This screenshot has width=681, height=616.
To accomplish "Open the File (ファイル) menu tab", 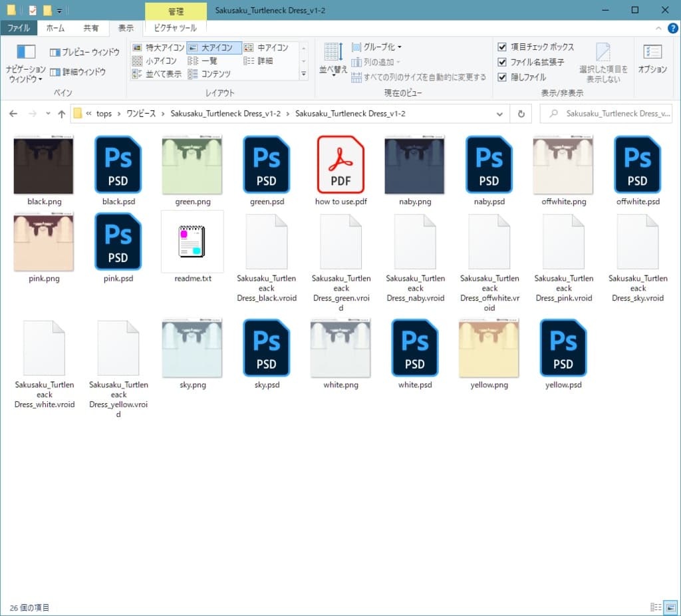I will coord(19,28).
